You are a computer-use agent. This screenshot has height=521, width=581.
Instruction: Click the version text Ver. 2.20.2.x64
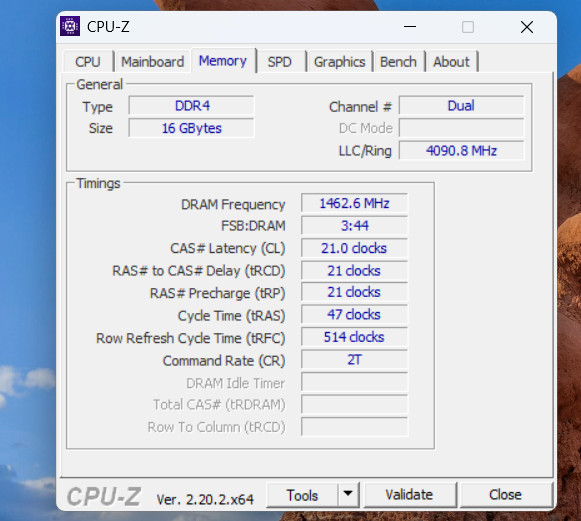[x=205, y=500]
